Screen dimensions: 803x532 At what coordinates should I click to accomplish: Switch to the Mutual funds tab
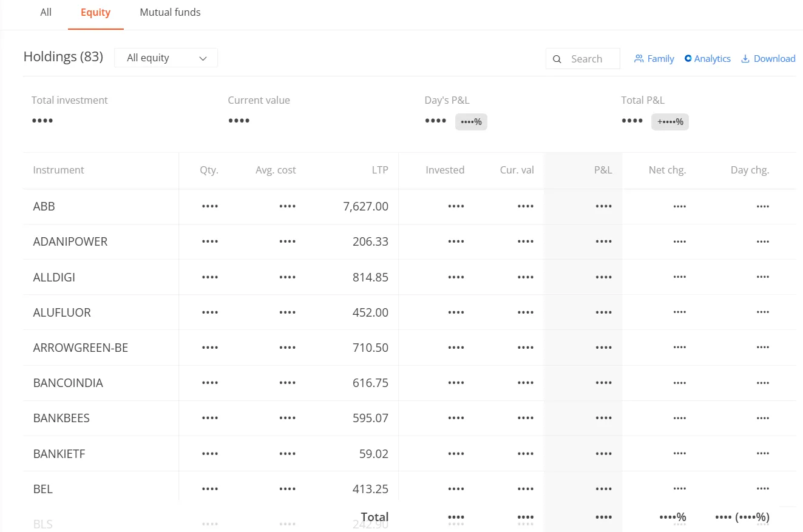click(x=170, y=12)
